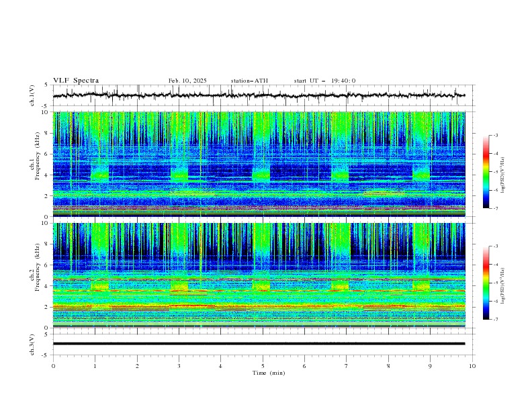Click the '8' kHz tick on ch.1 spectrogram

click(48, 133)
